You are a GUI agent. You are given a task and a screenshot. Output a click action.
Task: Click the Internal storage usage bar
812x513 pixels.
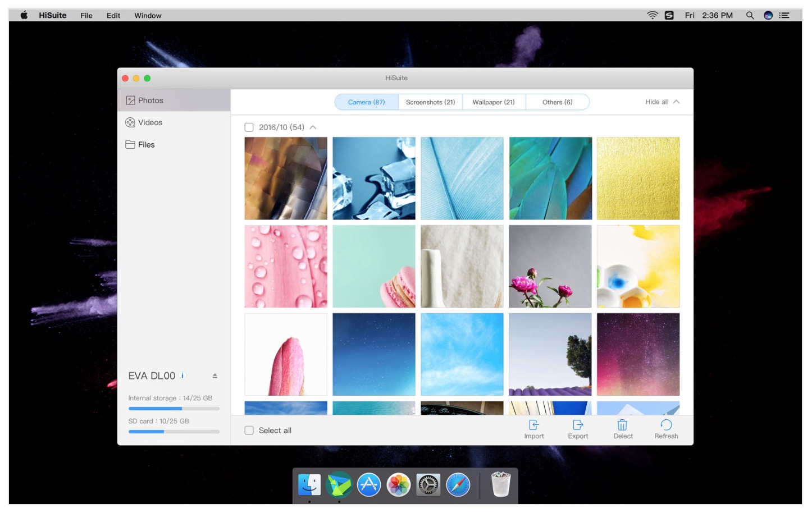tap(174, 409)
